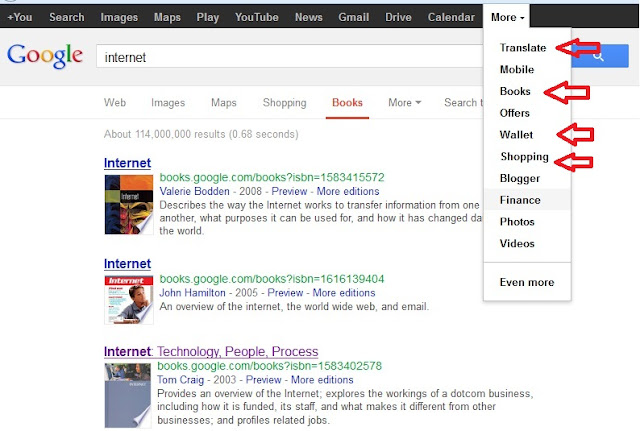Open More editions for the 2008 book

tap(348, 191)
